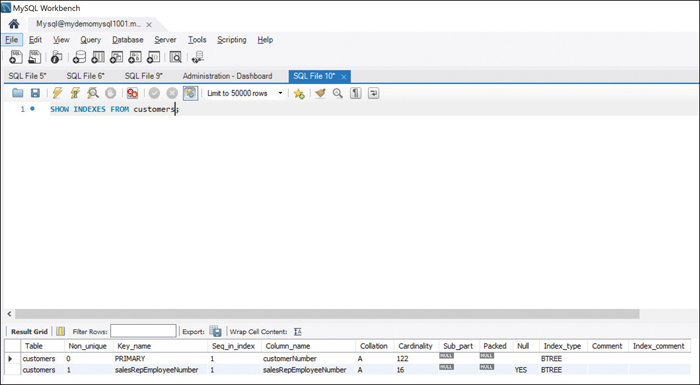The image size is (700, 385).
Task: Commit transaction checkmark icon
Action: (154, 93)
